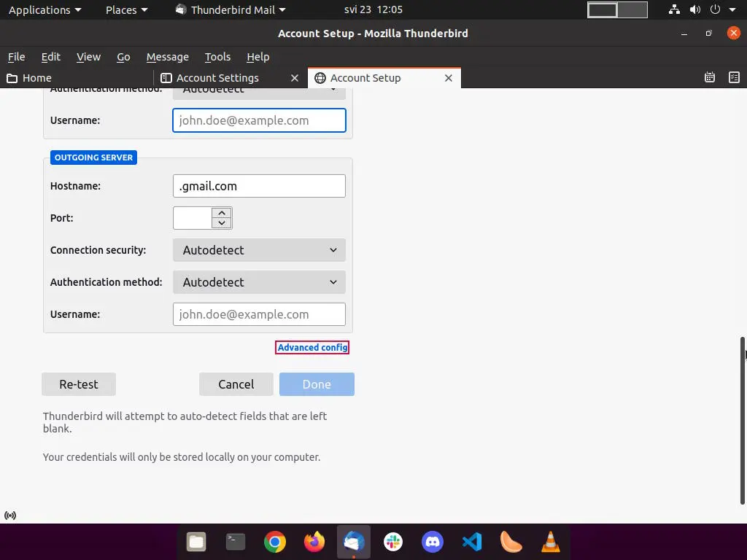Open the Places menu
The width and height of the screenshot is (747, 560).
[x=126, y=9]
